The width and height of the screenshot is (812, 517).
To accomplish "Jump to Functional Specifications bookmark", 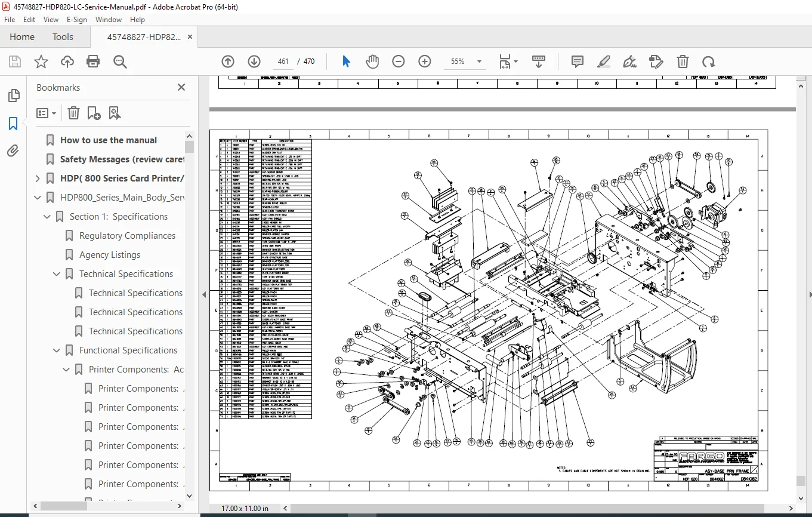I will tap(128, 350).
